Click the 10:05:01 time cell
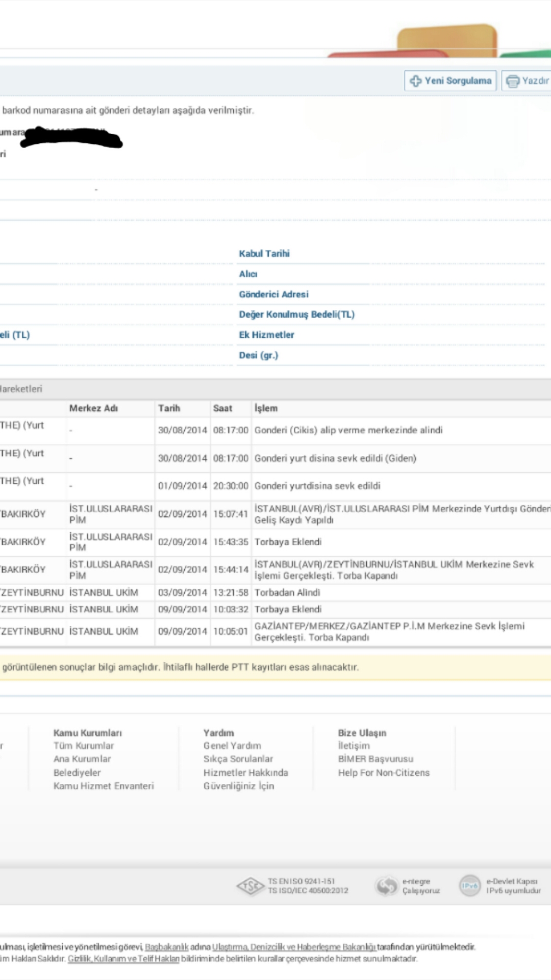Image resolution: width=551 pixels, height=980 pixels. point(231,632)
